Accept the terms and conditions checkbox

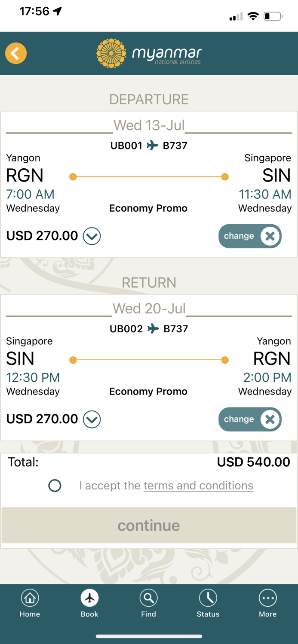[x=55, y=486]
